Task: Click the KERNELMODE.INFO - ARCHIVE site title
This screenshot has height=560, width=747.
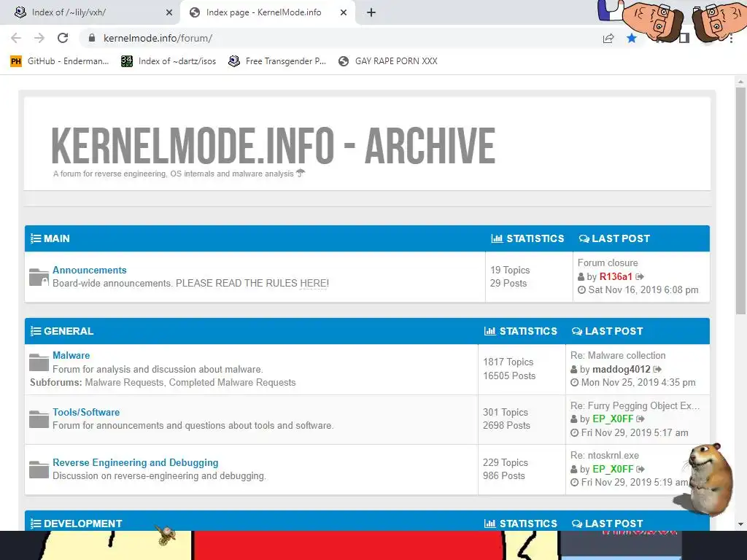Action: pos(273,146)
